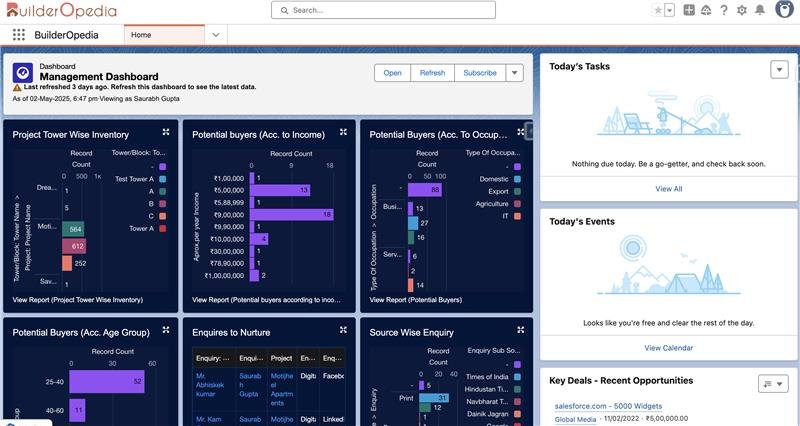Click the Favorites star icon
Screen dimensions: 800x426
pyautogui.click(x=658, y=10)
